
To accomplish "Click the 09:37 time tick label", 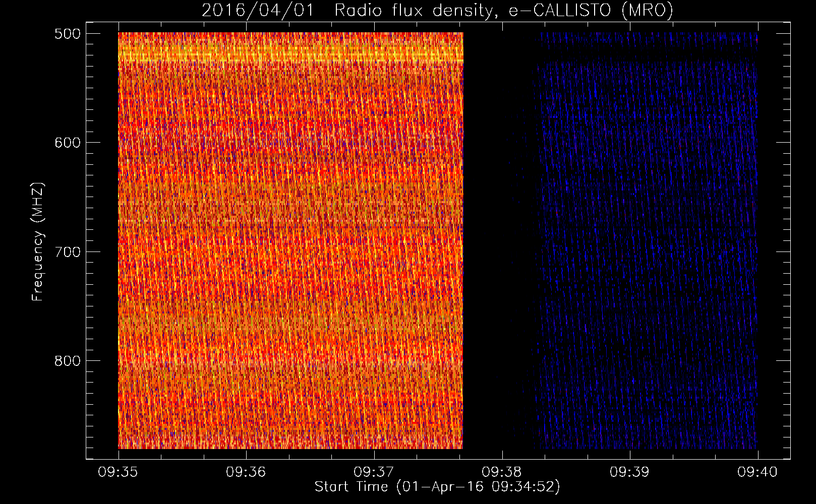I will pos(374,472).
